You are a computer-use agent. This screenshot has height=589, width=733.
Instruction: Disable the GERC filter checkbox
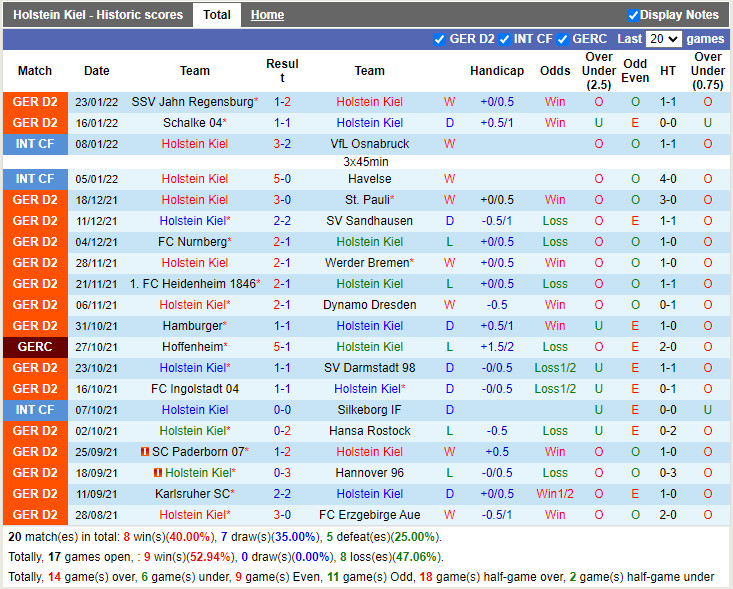[562, 39]
